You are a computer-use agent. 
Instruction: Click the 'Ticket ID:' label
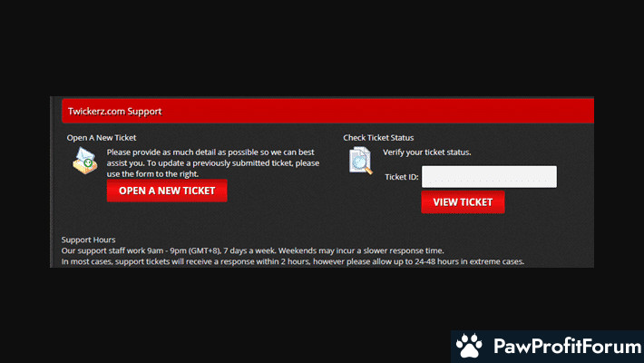pos(401,177)
